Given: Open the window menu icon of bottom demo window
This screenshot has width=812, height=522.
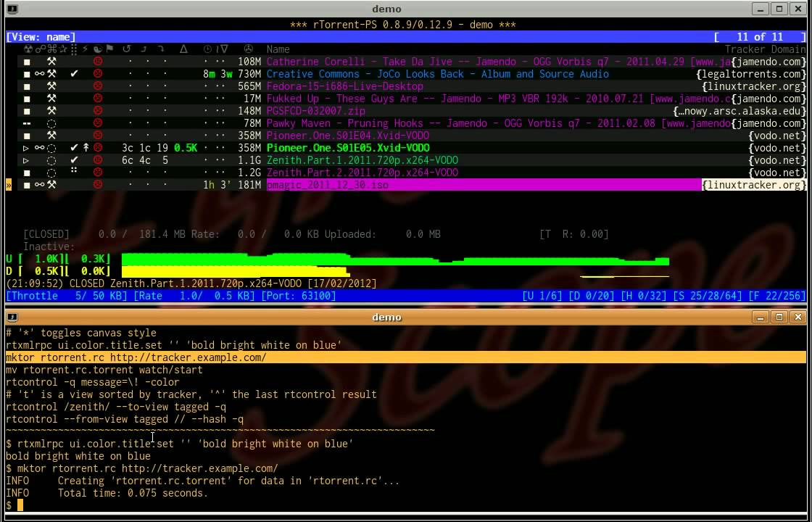Looking at the screenshot, I should (13, 317).
